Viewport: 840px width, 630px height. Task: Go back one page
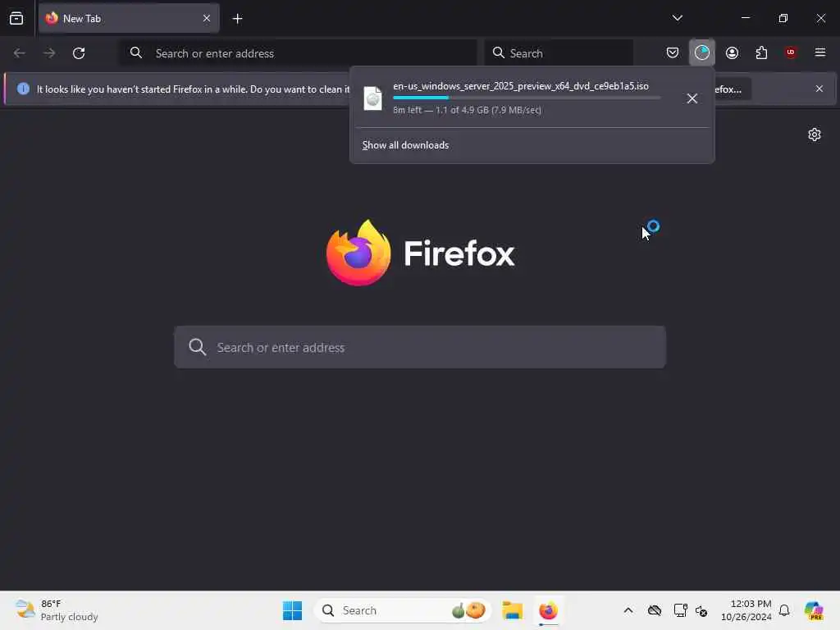tap(20, 53)
